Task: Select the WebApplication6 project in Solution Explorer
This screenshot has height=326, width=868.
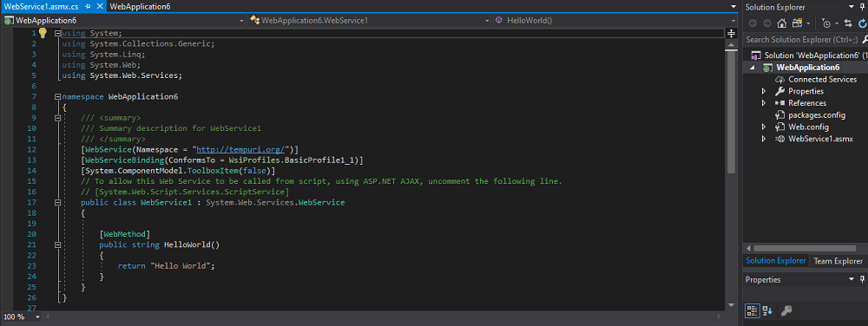Action: [x=808, y=68]
